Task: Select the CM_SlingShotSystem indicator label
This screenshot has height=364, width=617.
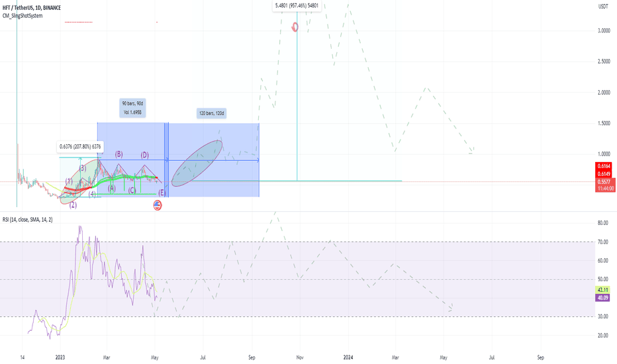Action: (x=23, y=16)
